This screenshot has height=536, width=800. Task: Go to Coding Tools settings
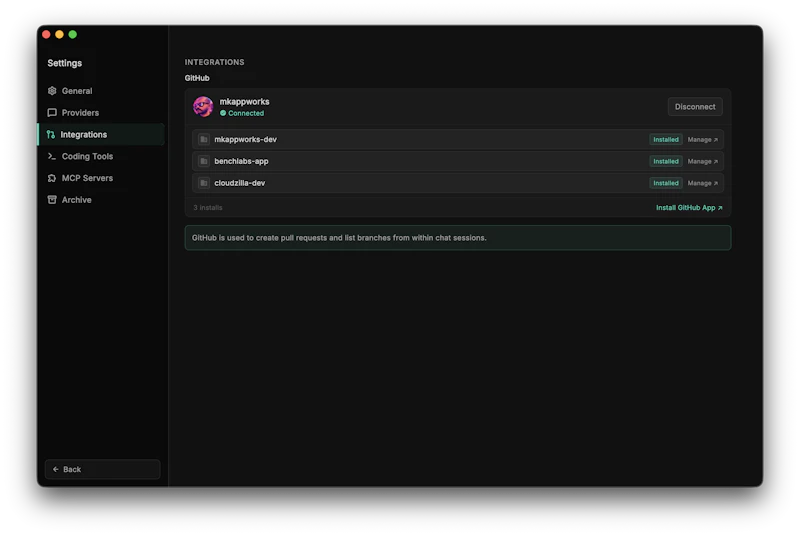[101, 156]
